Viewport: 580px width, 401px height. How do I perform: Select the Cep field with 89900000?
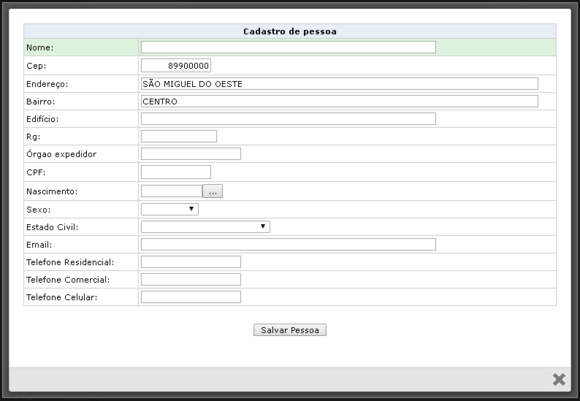click(x=176, y=65)
